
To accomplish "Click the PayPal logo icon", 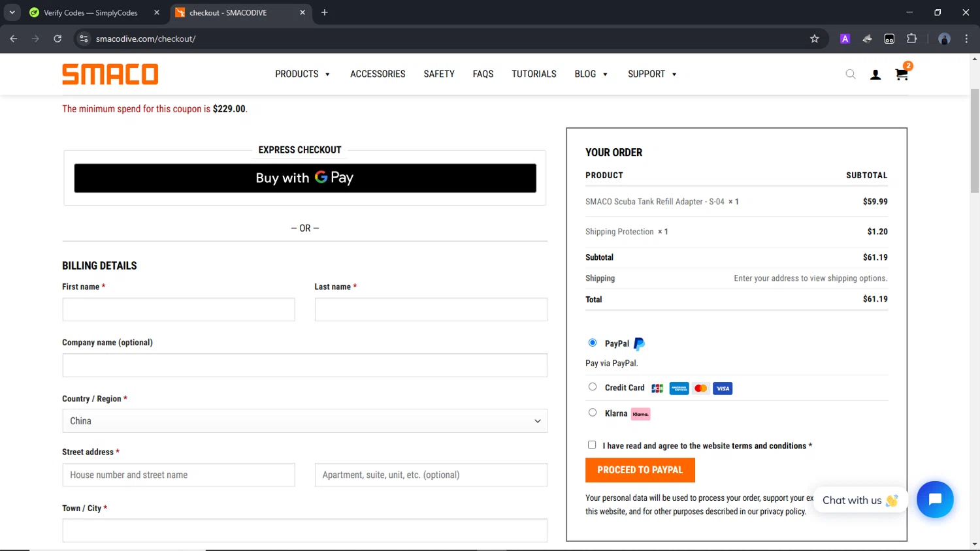I will (x=639, y=343).
